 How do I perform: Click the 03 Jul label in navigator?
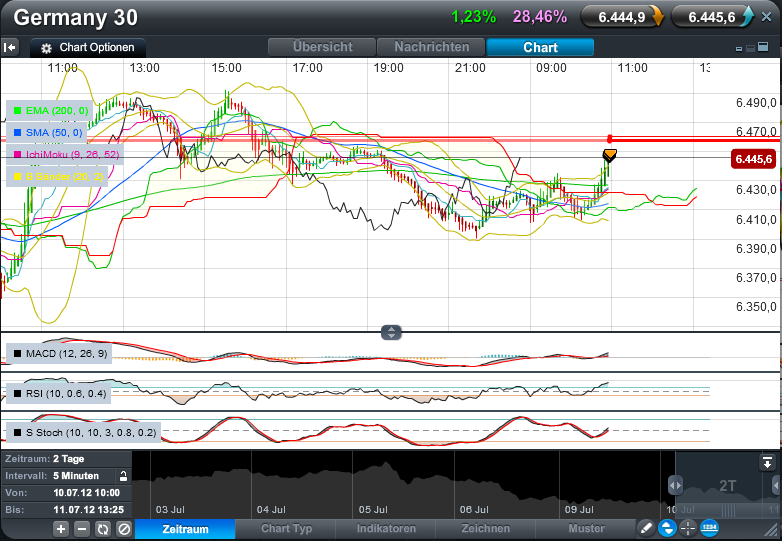170,510
